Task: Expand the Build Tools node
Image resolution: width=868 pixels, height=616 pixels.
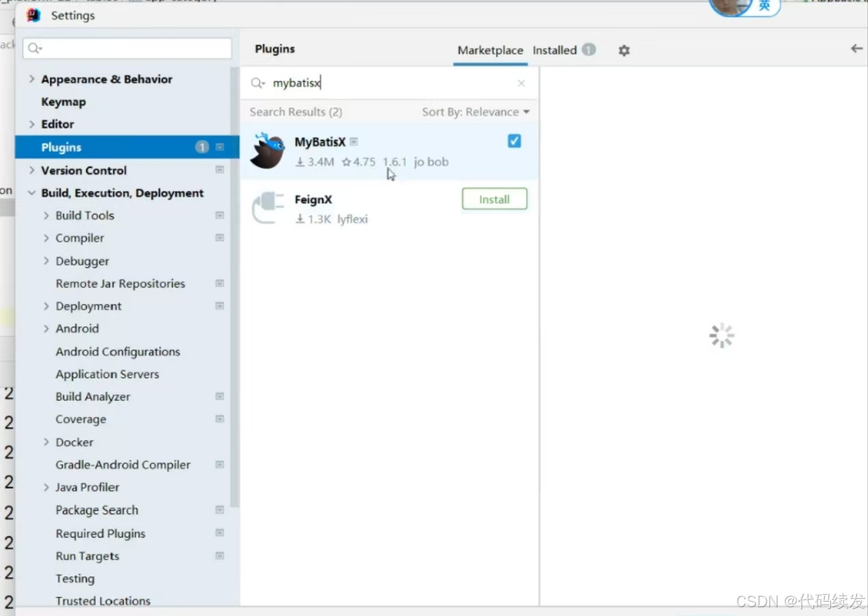Action: pos(47,215)
